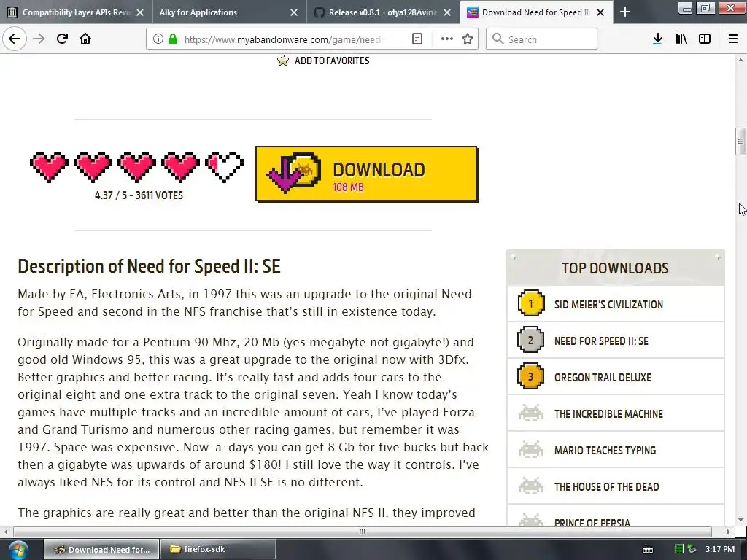This screenshot has width=747, height=560.
Task: Open a new tab with plus button
Action: (625, 12)
